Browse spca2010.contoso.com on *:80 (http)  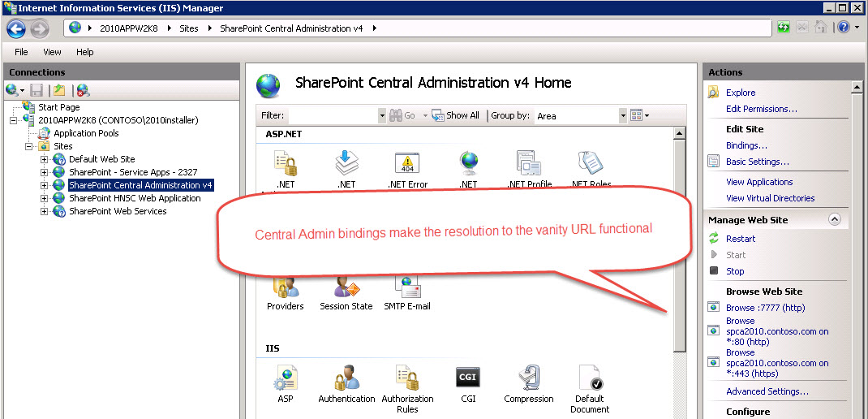[776, 331]
